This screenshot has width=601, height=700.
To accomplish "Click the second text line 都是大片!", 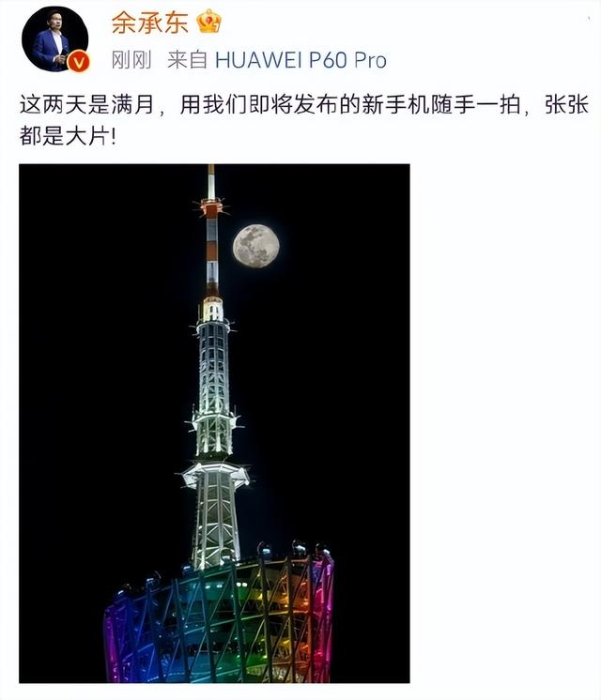I will (x=68, y=135).
